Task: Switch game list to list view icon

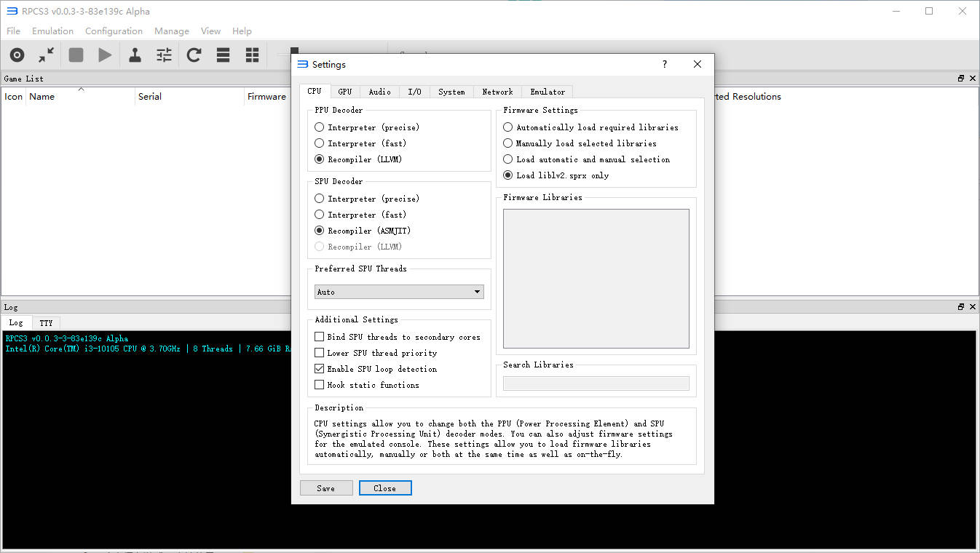Action: [x=224, y=55]
